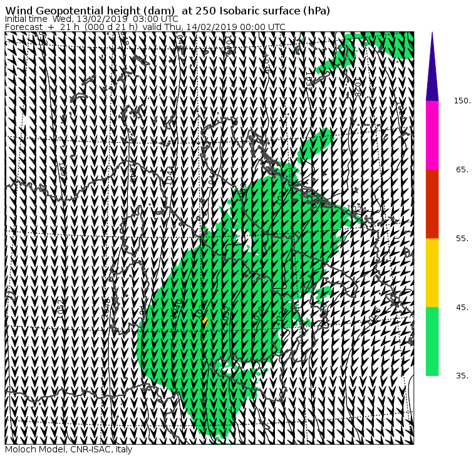Click the '1048' contour label on the map

pos(106,309)
